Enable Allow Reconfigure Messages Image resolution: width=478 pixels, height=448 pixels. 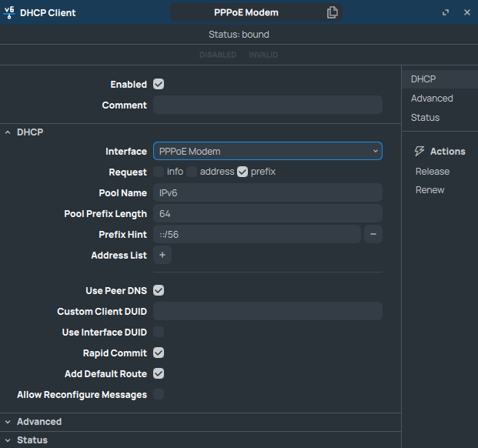pos(159,394)
